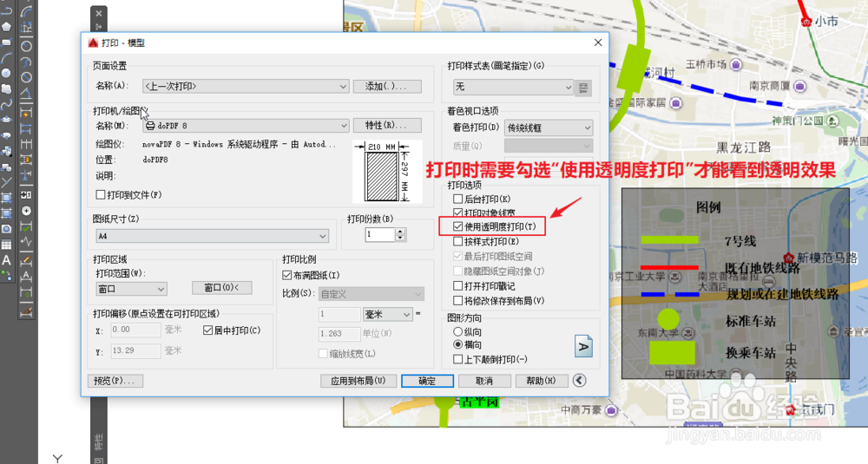Viewport: 868px width, 464px height.
Task: Click the 打印份数 copies input field
Action: [x=380, y=234]
